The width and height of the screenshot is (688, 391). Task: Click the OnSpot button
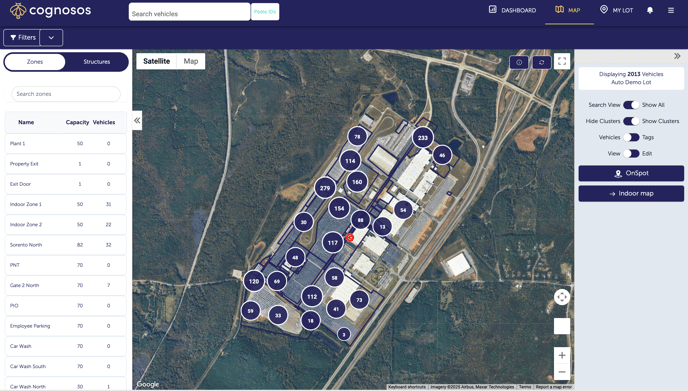coord(631,173)
